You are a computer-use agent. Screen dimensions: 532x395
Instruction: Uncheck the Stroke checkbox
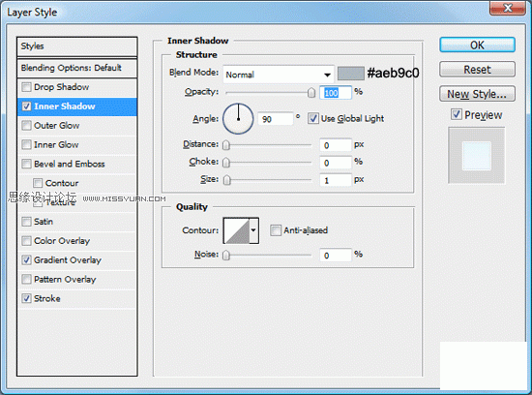click(26, 298)
